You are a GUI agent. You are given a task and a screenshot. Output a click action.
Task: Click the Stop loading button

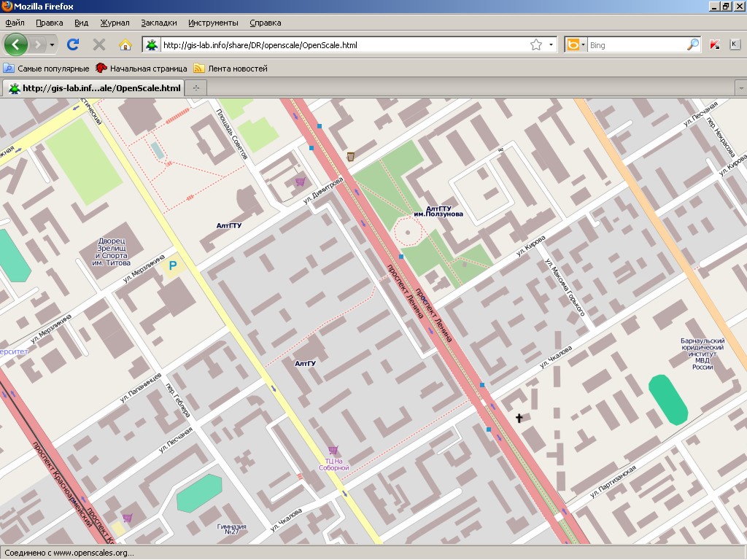tap(99, 44)
